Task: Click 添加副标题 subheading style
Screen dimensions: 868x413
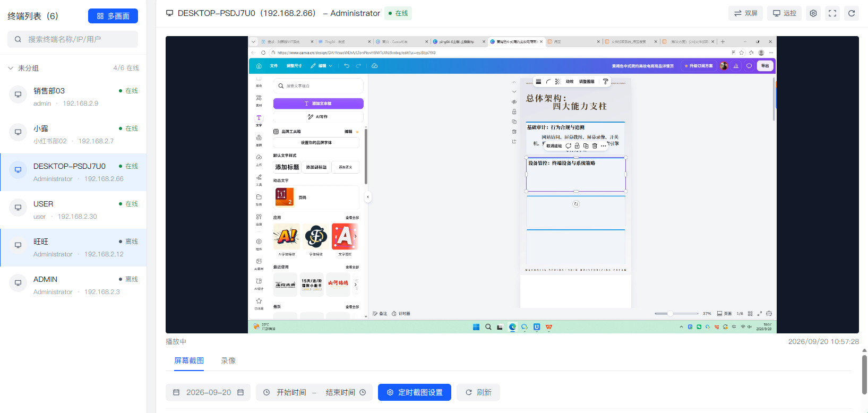Action: coord(316,167)
